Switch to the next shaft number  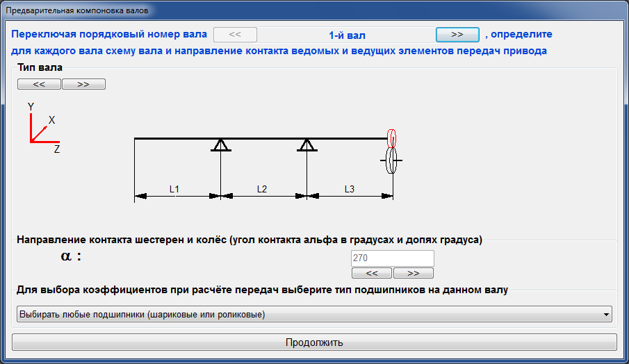click(457, 35)
